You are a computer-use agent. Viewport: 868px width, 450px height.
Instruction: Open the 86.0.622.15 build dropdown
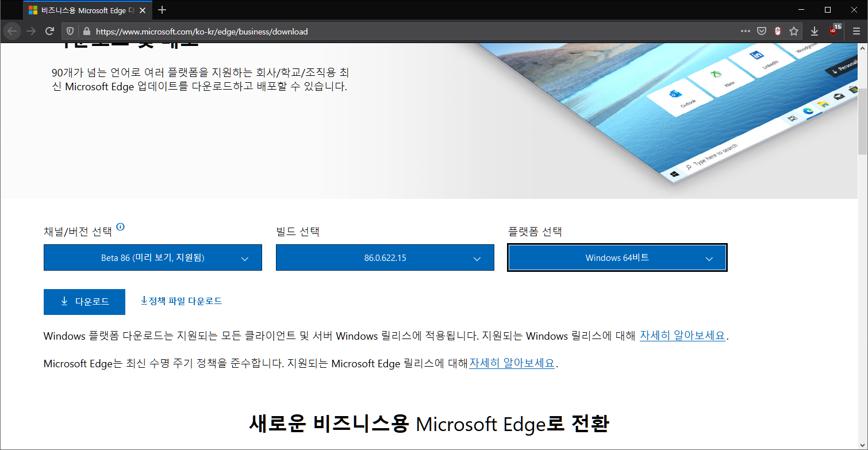pyautogui.click(x=385, y=257)
